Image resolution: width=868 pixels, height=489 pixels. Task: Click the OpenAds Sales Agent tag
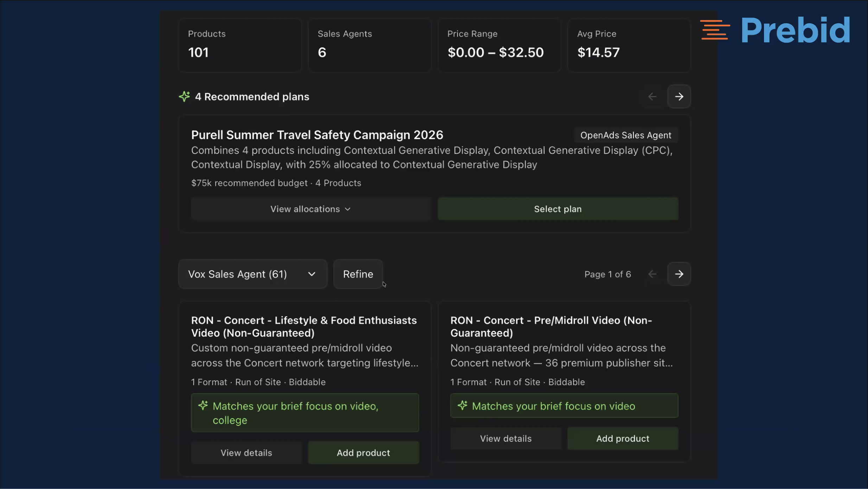(x=626, y=135)
